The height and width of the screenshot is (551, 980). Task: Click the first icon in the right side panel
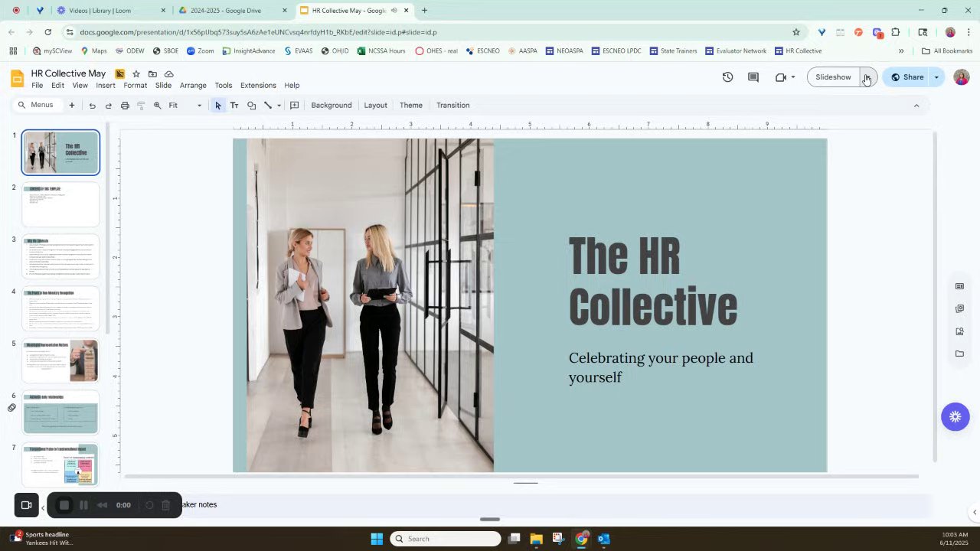959,286
